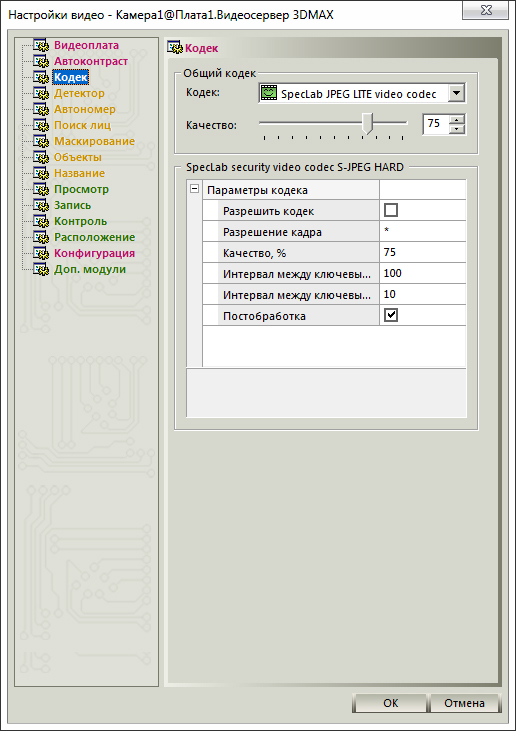
Task: Select the Разрешение кадра row label
Action: [272, 232]
